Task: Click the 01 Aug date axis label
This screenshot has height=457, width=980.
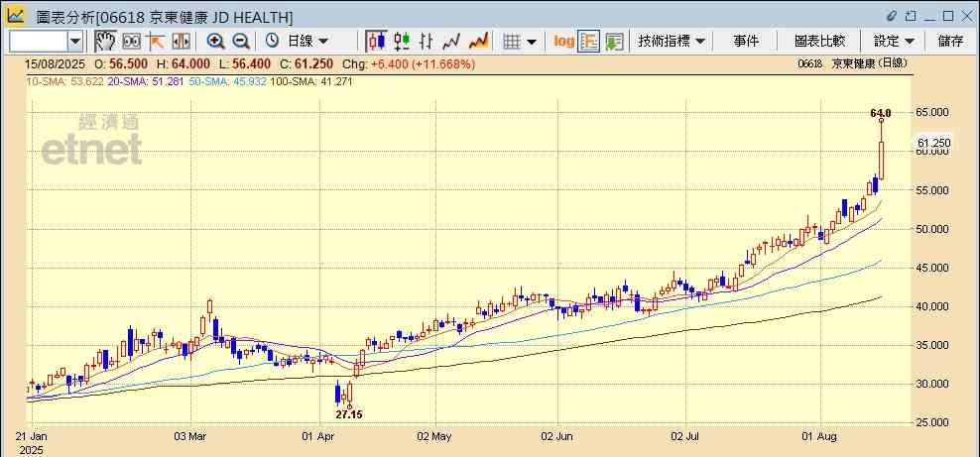Action: (820, 436)
